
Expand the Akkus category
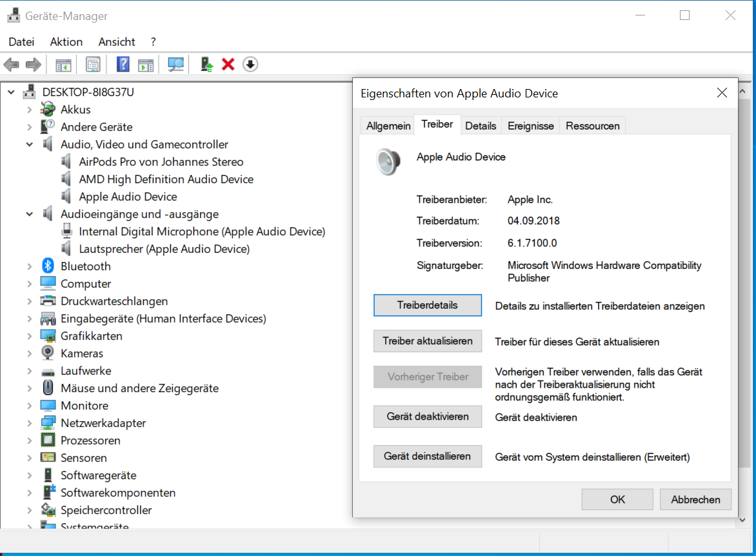tap(30, 110)
